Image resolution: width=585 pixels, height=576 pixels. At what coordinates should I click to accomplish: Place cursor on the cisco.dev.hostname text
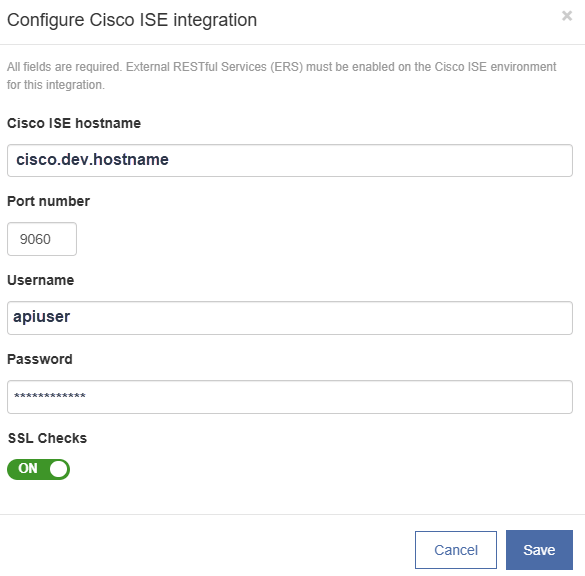[x=92, y=160]
